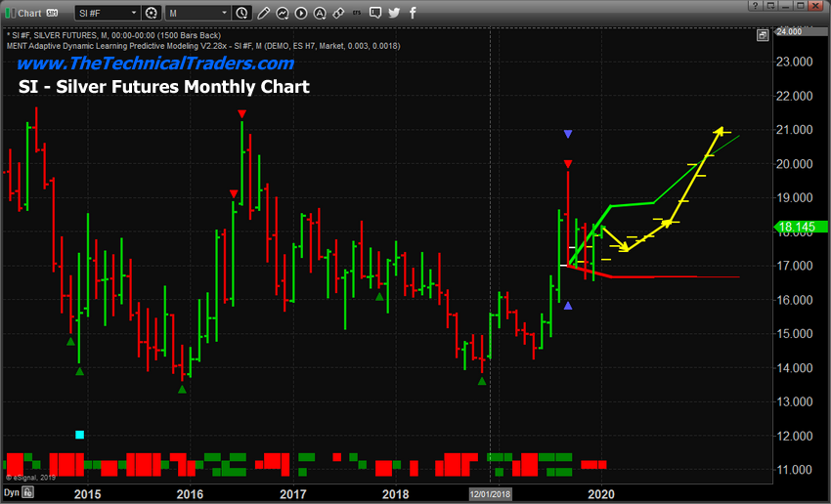Viewport: 831px width, 504px height.
Task: Click the 23.000 price axis label
Action: click(x=795, y=62)
